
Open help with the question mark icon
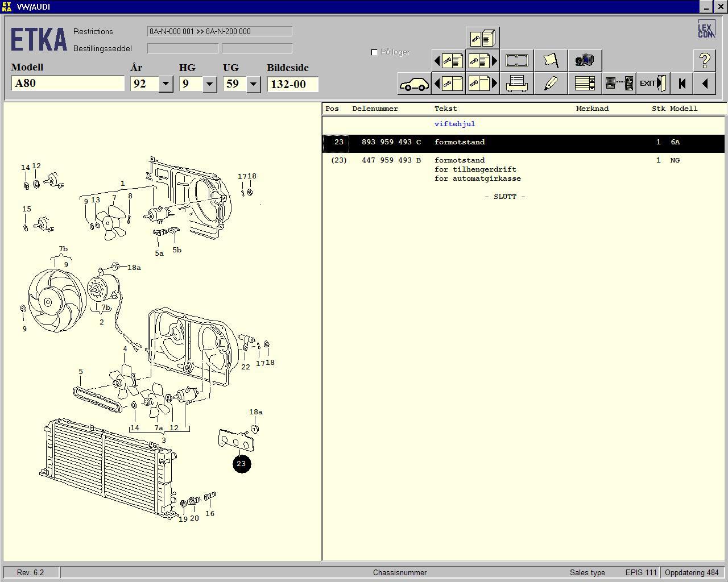coord(705,61)
